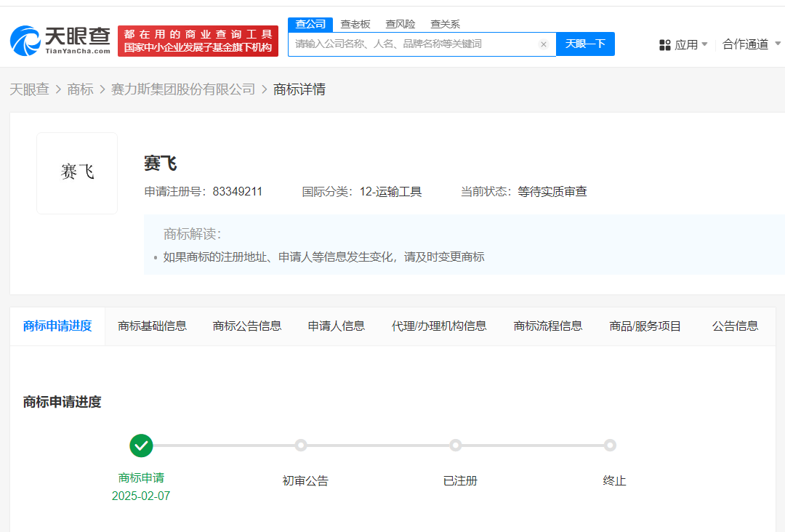Clear the search box with the X icon
Viewport: 785px width, 532px height.
click(543, 44)
